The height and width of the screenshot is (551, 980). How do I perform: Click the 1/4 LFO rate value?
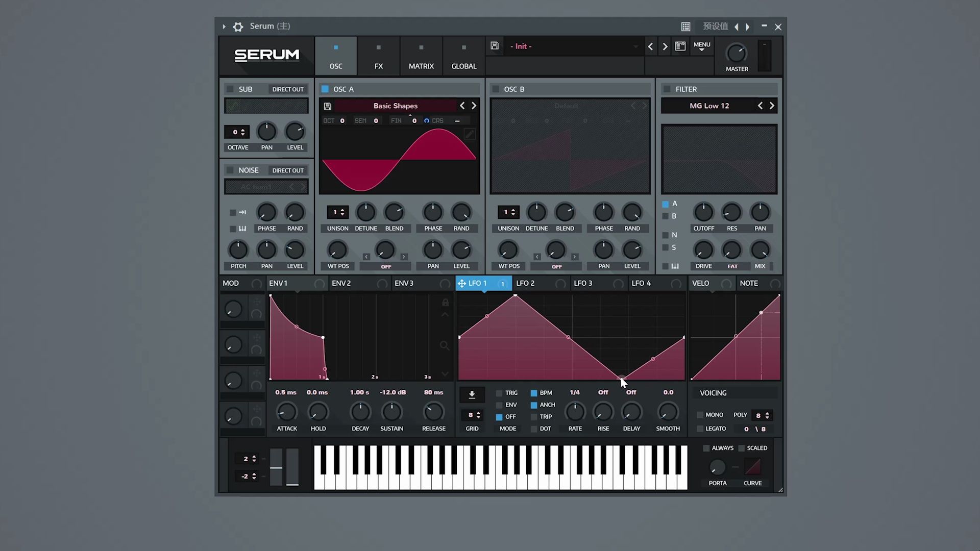[575, 392]
